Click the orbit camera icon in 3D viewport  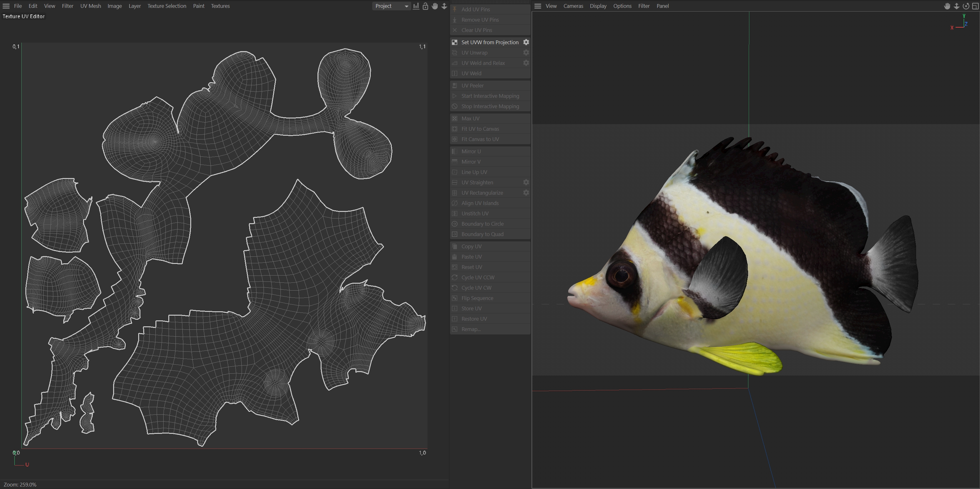pos(966,6)
